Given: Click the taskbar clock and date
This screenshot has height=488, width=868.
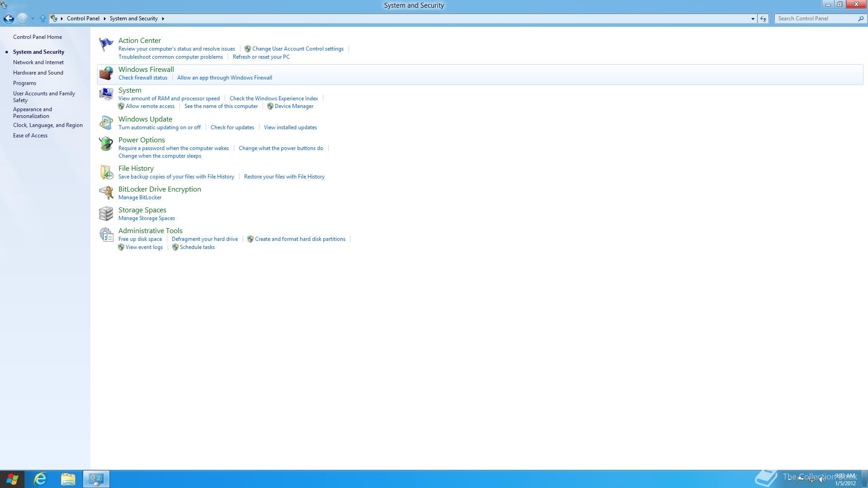Looking at the screenshot, I should (845, 479).
